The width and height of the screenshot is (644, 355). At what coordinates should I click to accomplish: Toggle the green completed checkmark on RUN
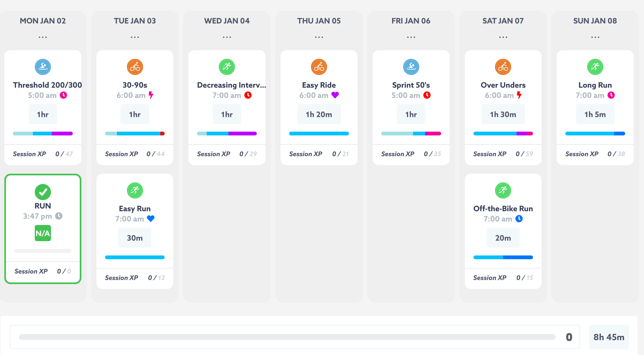43,192
